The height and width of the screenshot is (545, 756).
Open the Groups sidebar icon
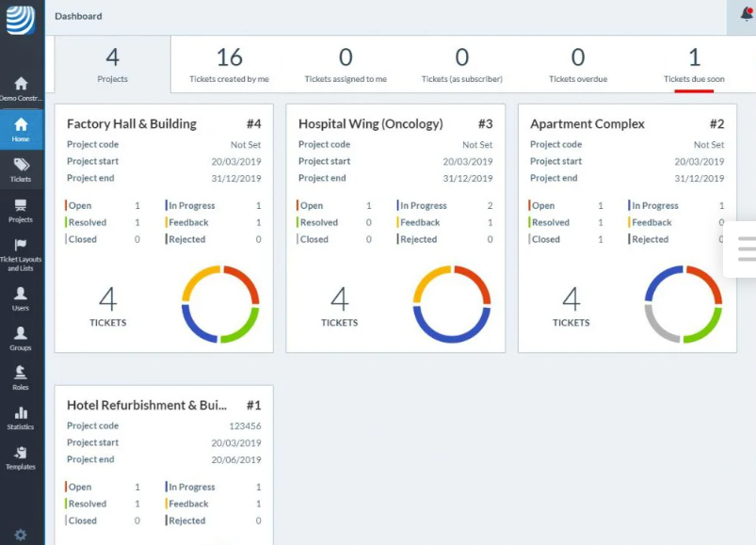[x=21, y=338]
